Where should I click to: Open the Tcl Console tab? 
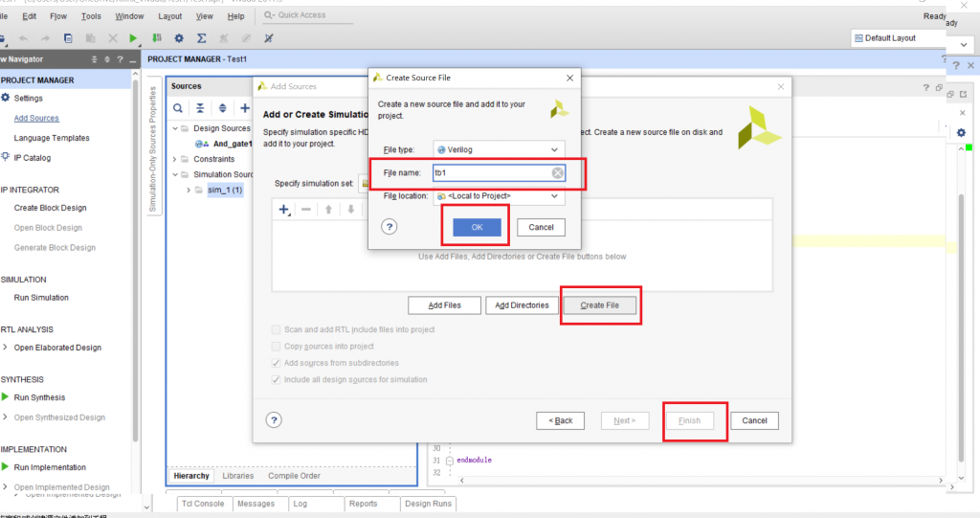tap(203, 504)
